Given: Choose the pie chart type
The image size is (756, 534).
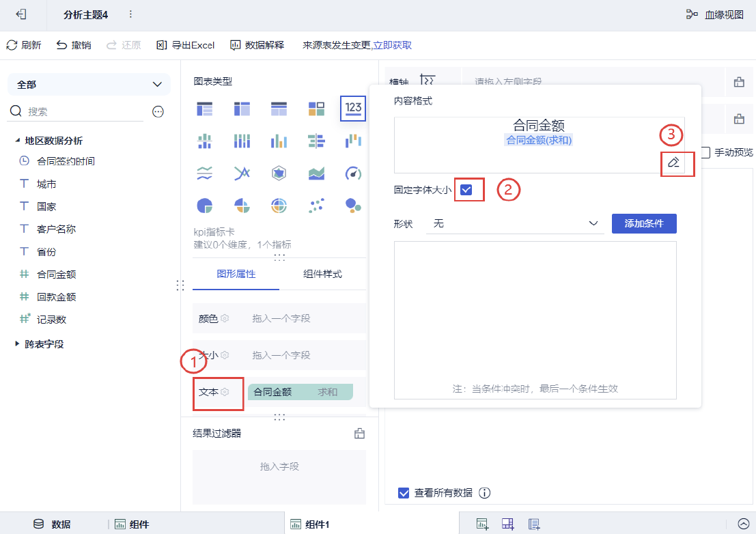Looking at the screenshot, I should click(205, 206).
